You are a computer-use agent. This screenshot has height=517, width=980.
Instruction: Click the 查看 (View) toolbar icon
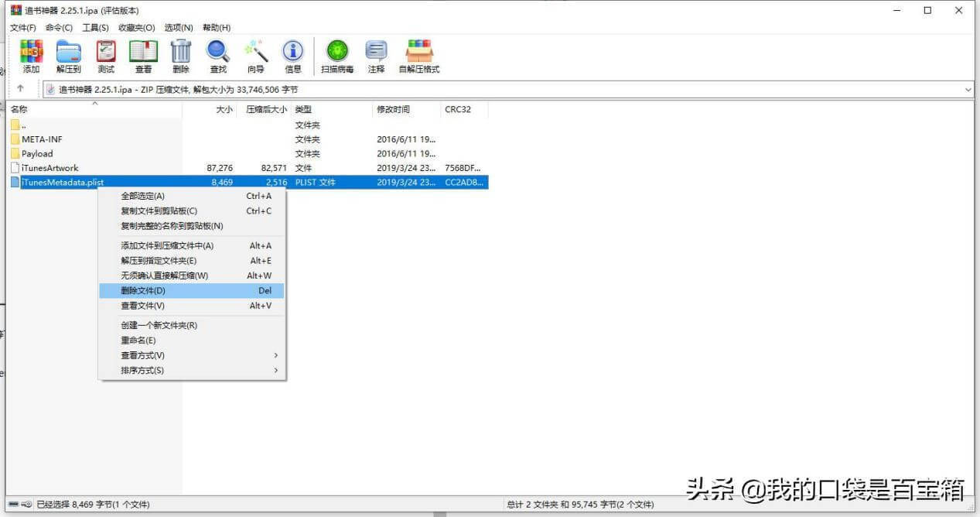coord(143,56)
